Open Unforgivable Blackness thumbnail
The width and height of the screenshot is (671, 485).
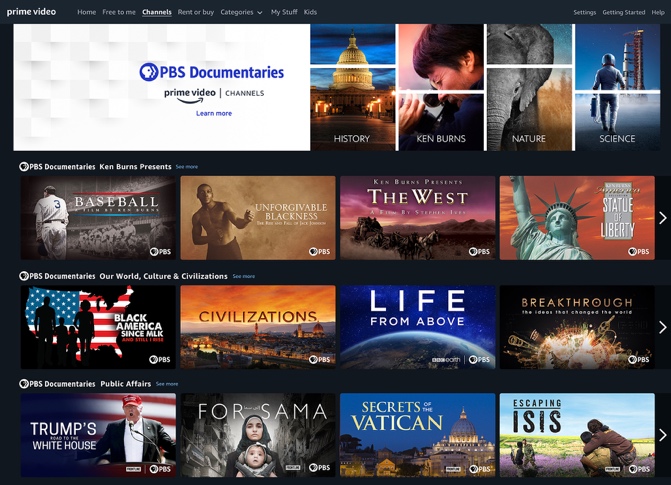[x=258, y=218]
